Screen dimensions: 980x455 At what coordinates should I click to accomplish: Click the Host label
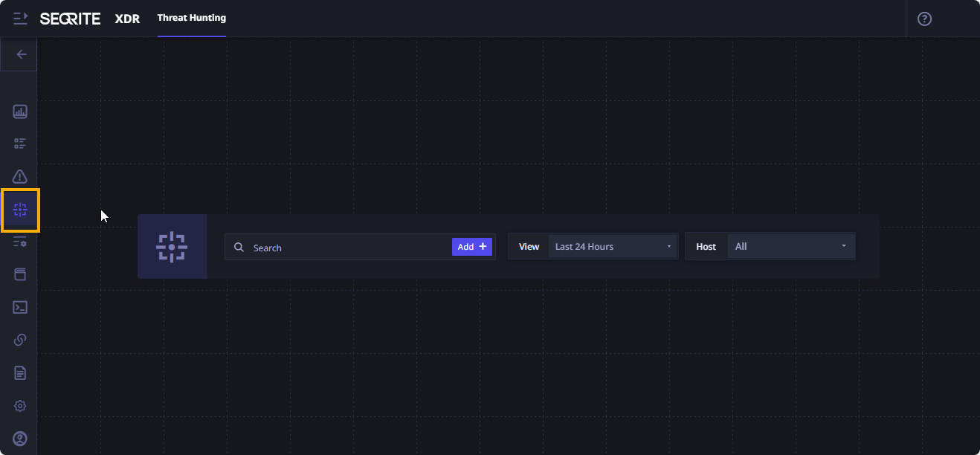[706, 247]
